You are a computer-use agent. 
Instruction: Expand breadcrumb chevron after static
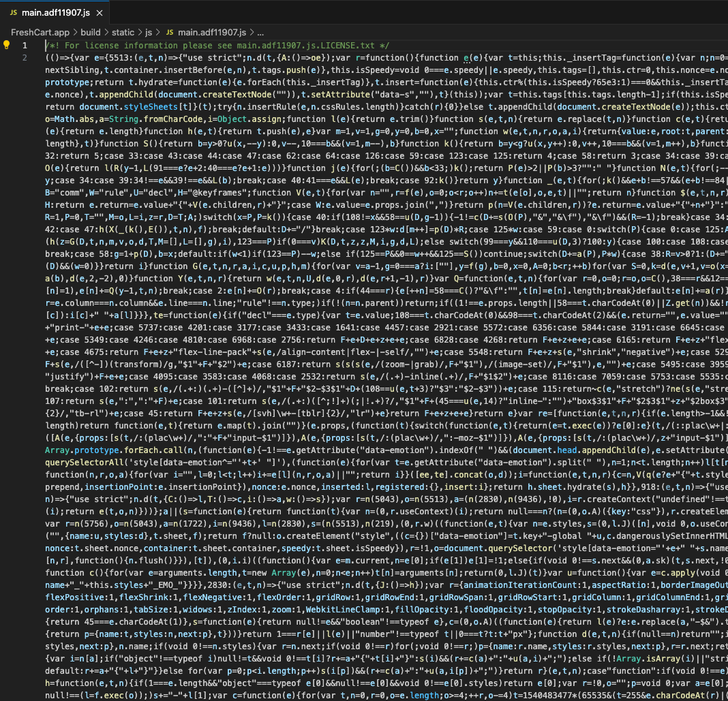pos(139,33)
